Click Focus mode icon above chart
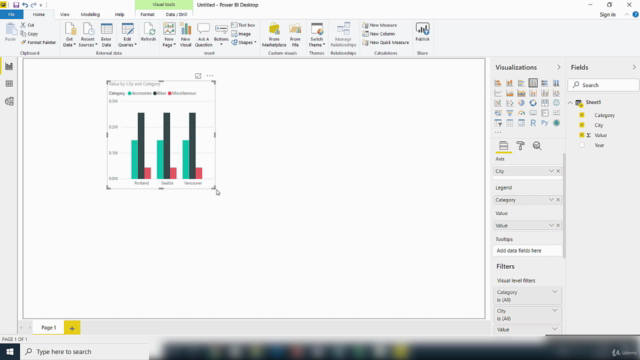640x360 pixels. click(x=198, y=76)
